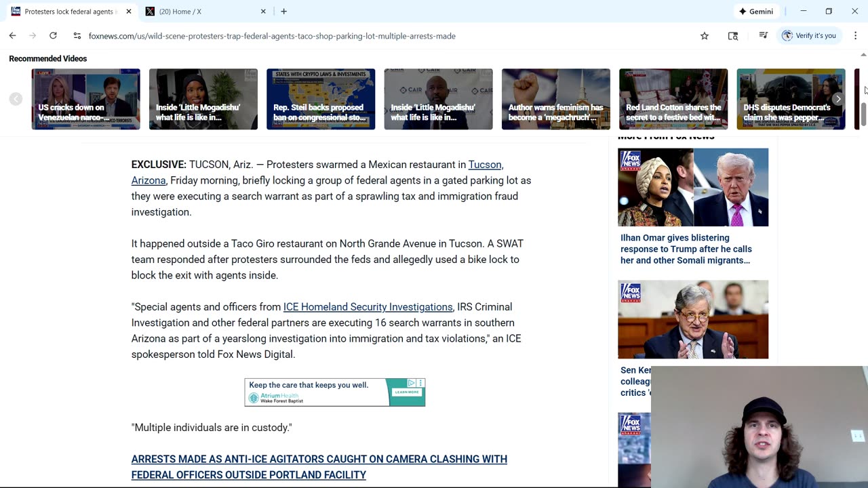Bookmark this page with the star icon
The image size is (868, 488).
pyautogui.click(x=705, y=36)
